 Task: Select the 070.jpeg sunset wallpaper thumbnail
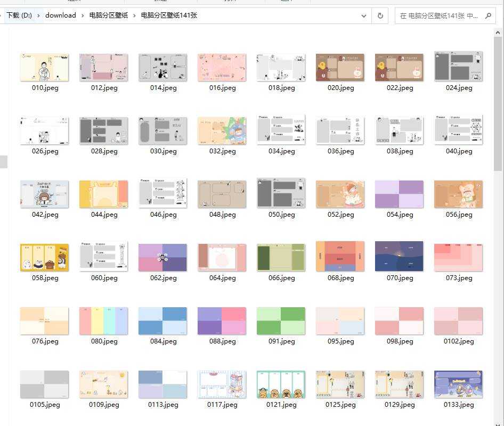coord(399,257)
